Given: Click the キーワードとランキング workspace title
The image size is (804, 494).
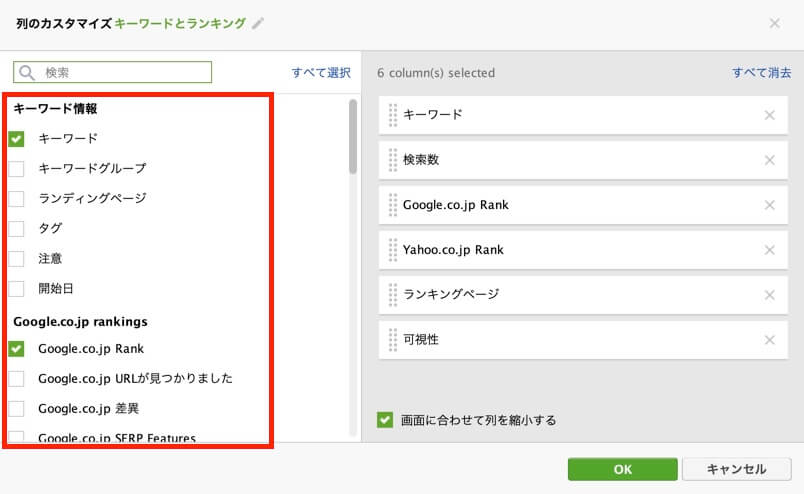Looking at the screenshot, I should pos(180,24).
